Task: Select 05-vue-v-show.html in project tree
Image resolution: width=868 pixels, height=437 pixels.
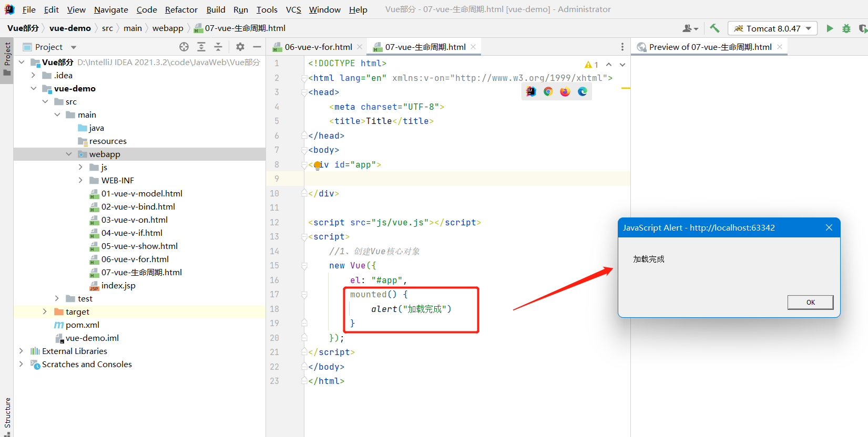Action: point(139,246)
